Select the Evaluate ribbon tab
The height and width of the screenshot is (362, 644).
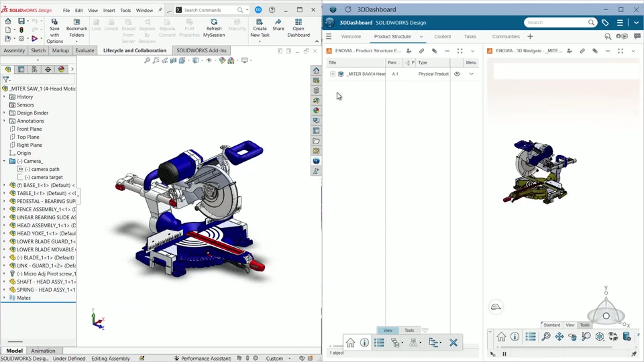[85, 50]
